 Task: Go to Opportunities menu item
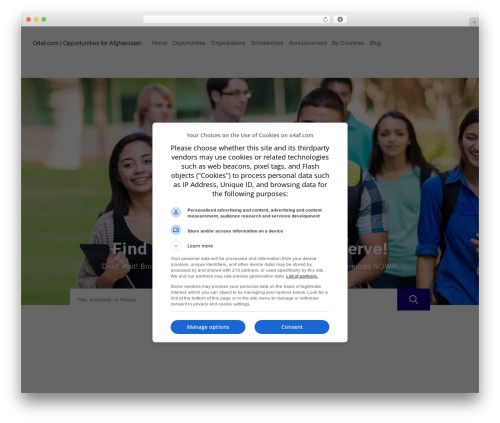tap(189, 43)
